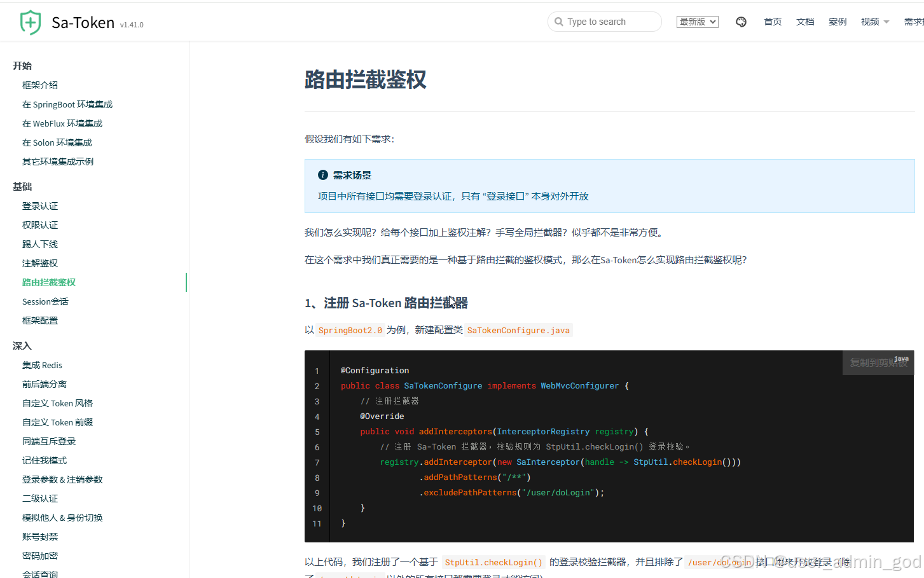
Task: Open 集成 Redis in the sidebar
Action: pyautogui.click(x=42, y=365)
